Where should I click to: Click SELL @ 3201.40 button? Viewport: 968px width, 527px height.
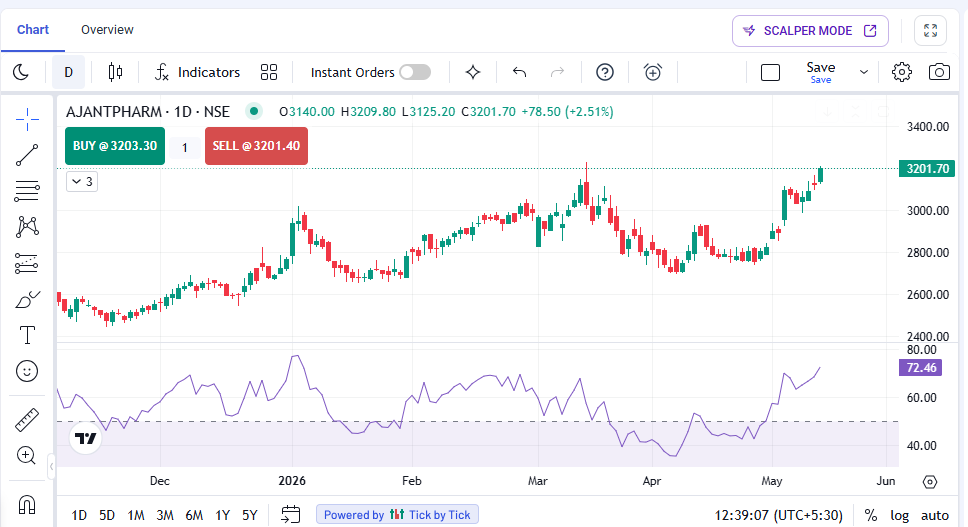click(256, 146)
